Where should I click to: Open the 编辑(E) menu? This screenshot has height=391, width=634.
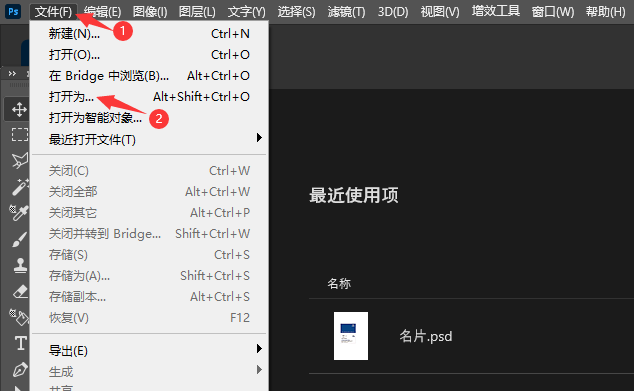pyautogui.click(x=102, y=12)
